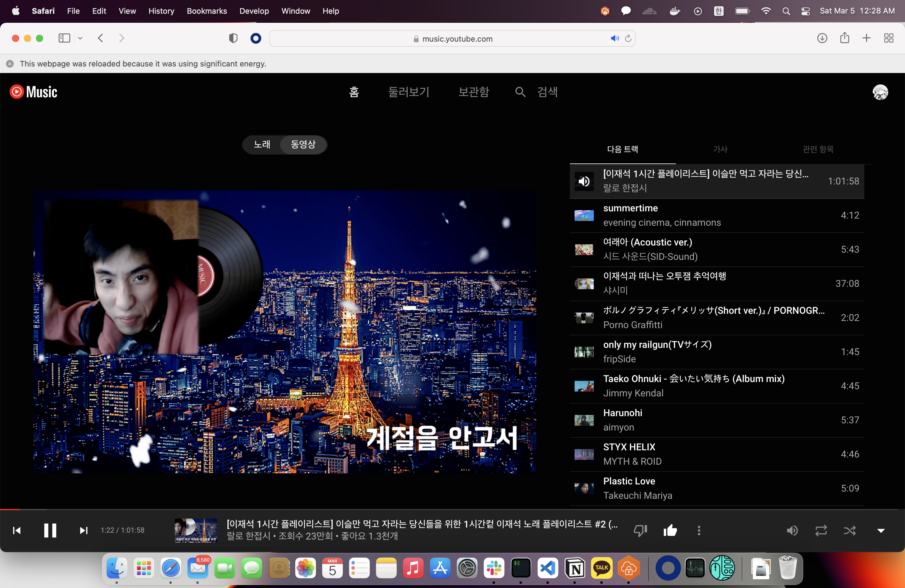This screenshot has height=588, width=905.
Task: Skip to the next track
Action: (x=84, y=530)
